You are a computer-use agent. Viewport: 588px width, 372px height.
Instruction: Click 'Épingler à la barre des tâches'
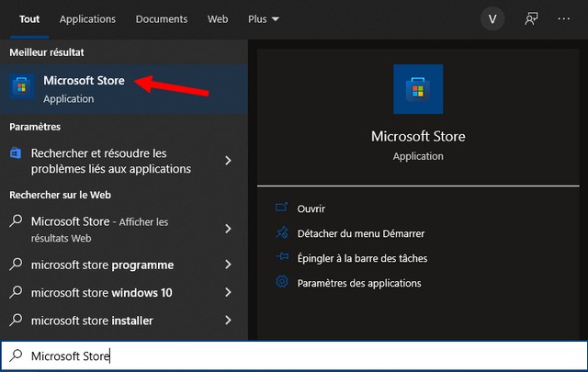(x=362, y=258)
